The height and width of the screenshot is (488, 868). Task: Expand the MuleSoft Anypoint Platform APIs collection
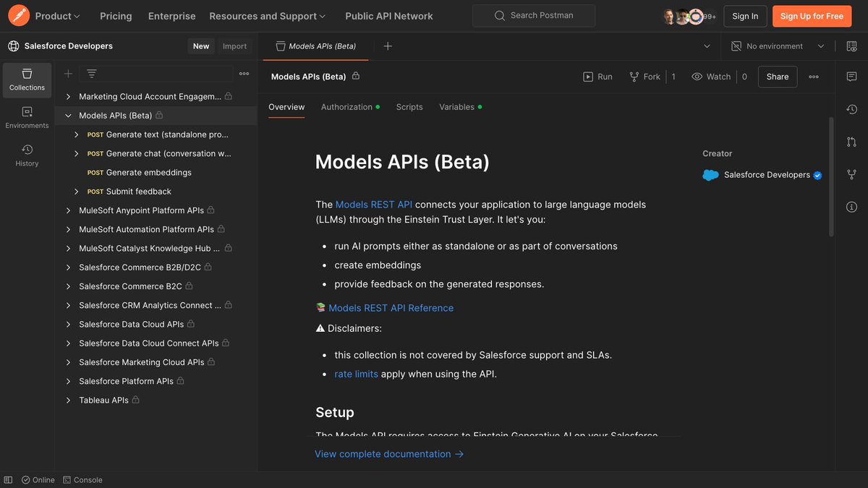(68, 210)
